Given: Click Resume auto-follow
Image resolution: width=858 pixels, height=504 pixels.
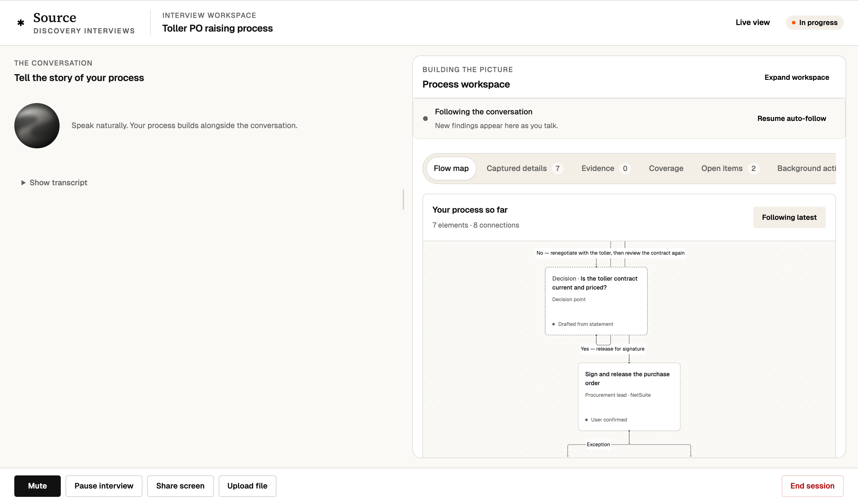Looking at the screenshot, I should tap(792, 119).
